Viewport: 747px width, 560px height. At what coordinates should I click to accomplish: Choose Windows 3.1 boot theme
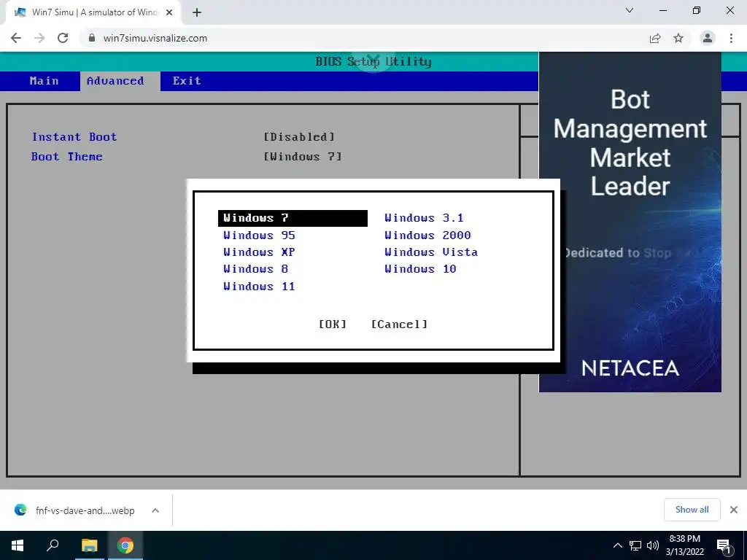tap(424, 218)
